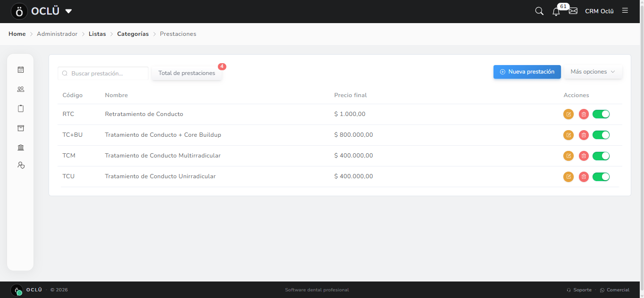
Task: Click the TCM row $ 400.000,00 price
Action: (353, 156)
